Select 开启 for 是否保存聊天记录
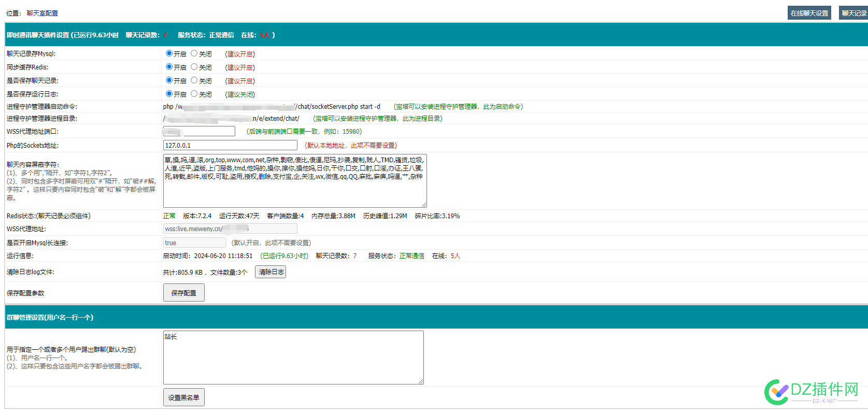Image resolution: width=868 pixels, height=413 pixels. click(169, 80)
